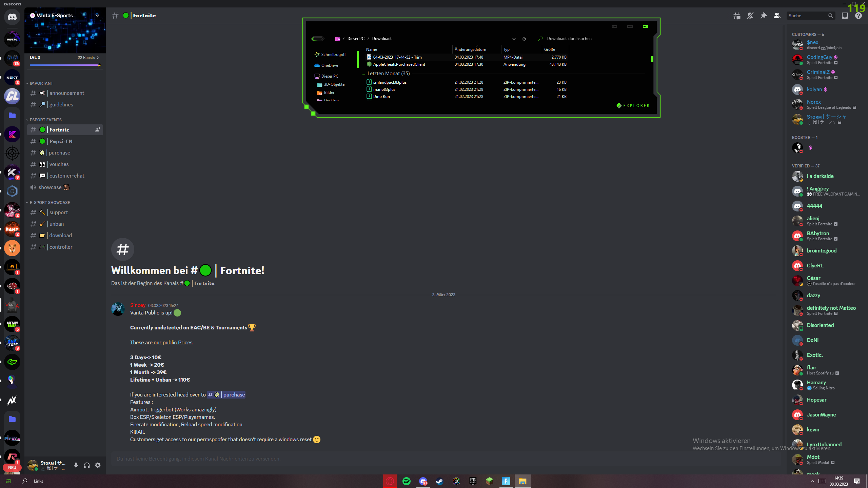Deafen audio with headphones icon

click(87, 465)
